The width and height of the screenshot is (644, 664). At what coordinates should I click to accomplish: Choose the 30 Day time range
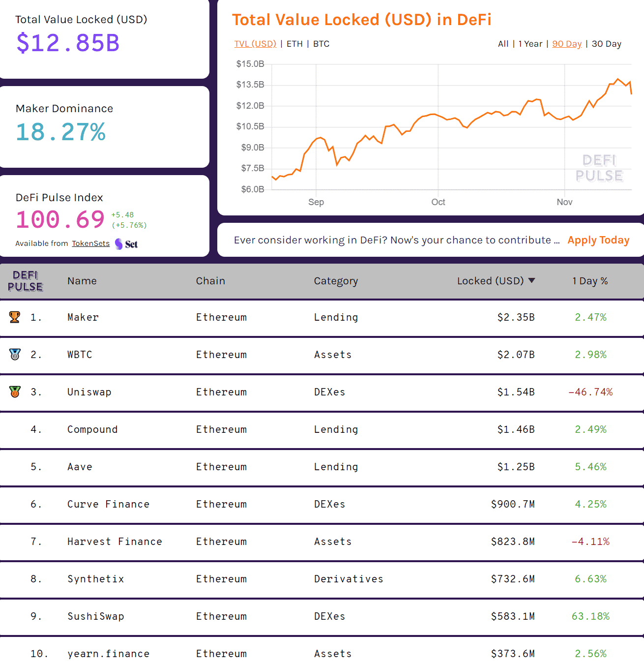point(606,44)
